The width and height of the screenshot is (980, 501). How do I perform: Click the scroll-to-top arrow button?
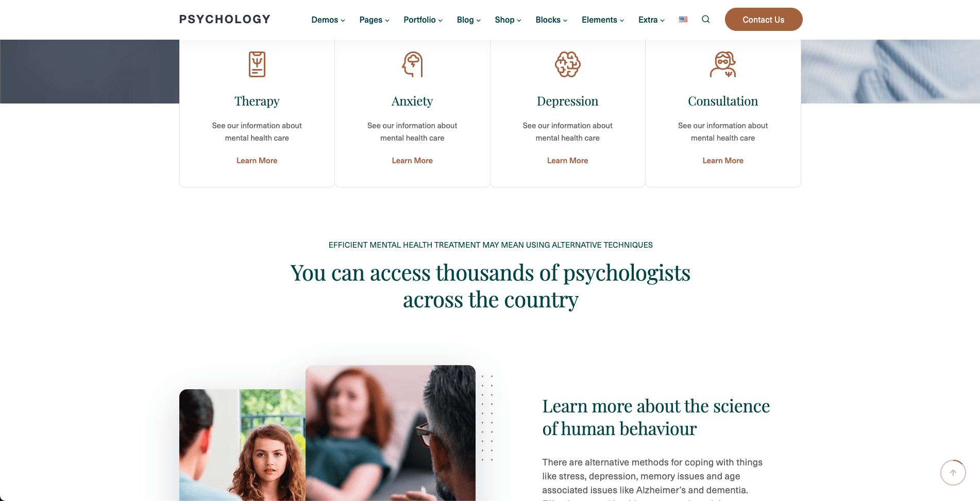(x=953, y=473)
